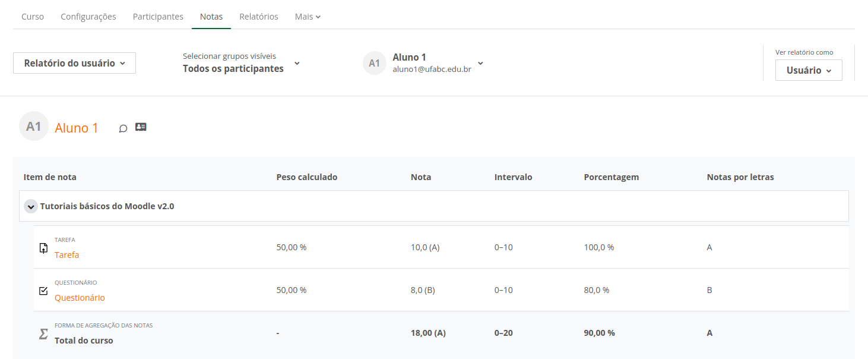The height and width of the screenshot is (359, 868).
Task: Click the large A1 avatar above the table
Action: [33, 125]
